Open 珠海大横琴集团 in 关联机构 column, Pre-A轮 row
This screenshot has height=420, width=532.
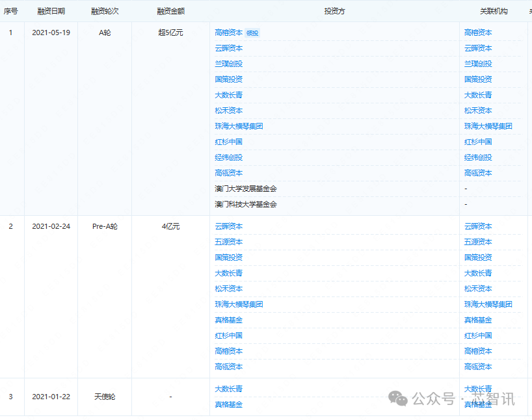pyautogui.click(x=488, y=304)
